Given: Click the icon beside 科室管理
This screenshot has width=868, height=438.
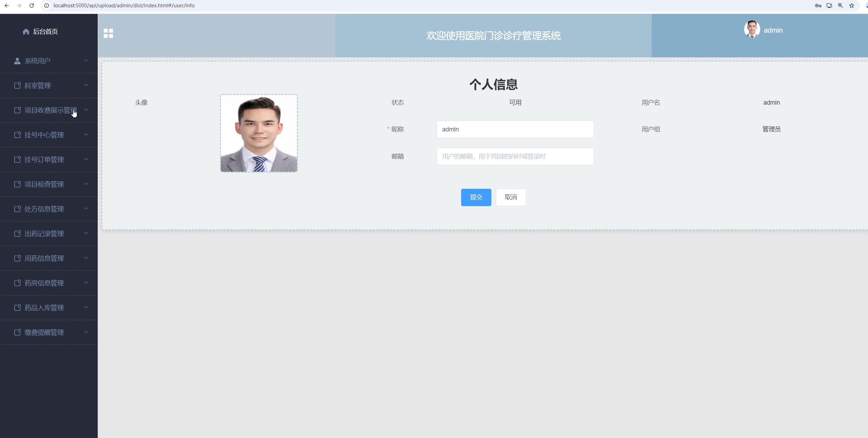Looking at the screenshot, I should [17, 86].
